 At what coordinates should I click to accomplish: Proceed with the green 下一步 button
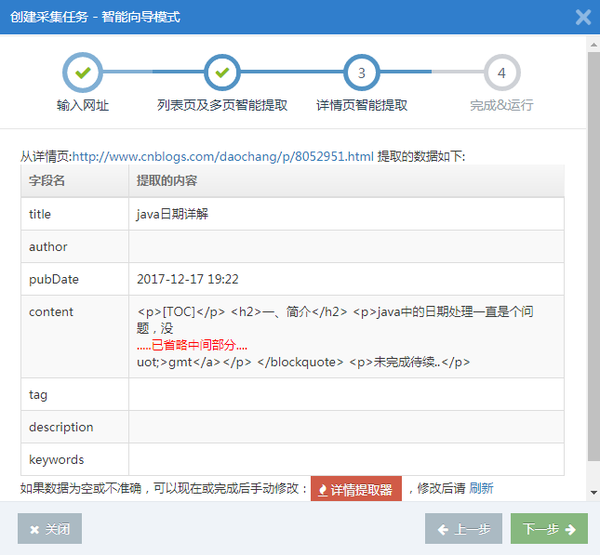click(549, 529)
